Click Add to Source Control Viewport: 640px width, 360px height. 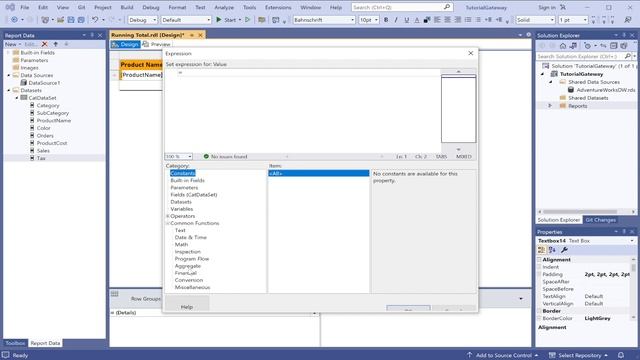click(x=503, y=355)
